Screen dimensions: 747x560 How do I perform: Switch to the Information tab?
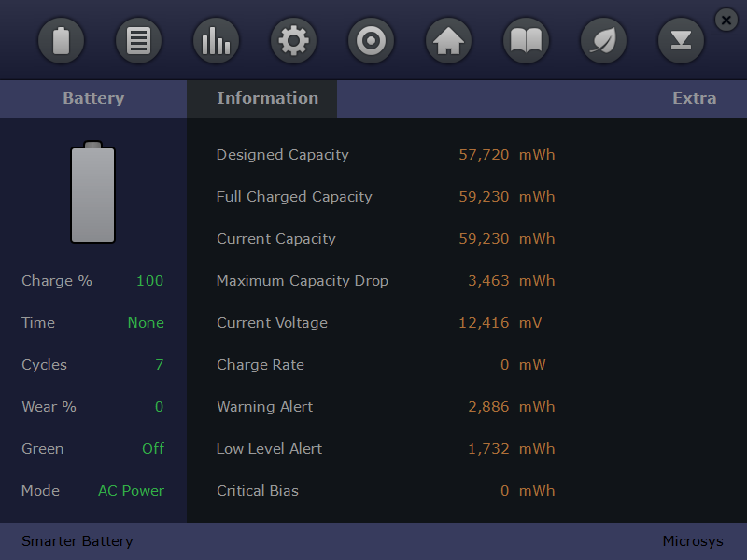[x=267, y=98]
